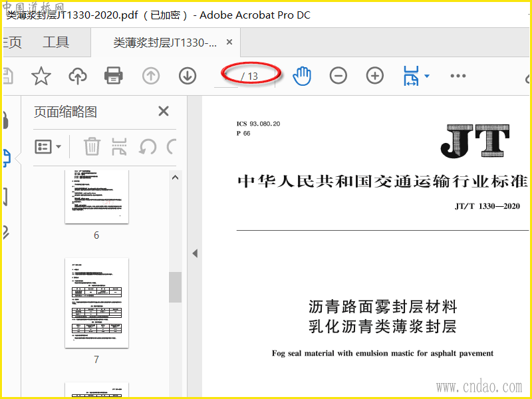Viewport: 532px width, 399px height.
Task: Close the 页面缩略图 panel
Action: [x=164, y=111]
